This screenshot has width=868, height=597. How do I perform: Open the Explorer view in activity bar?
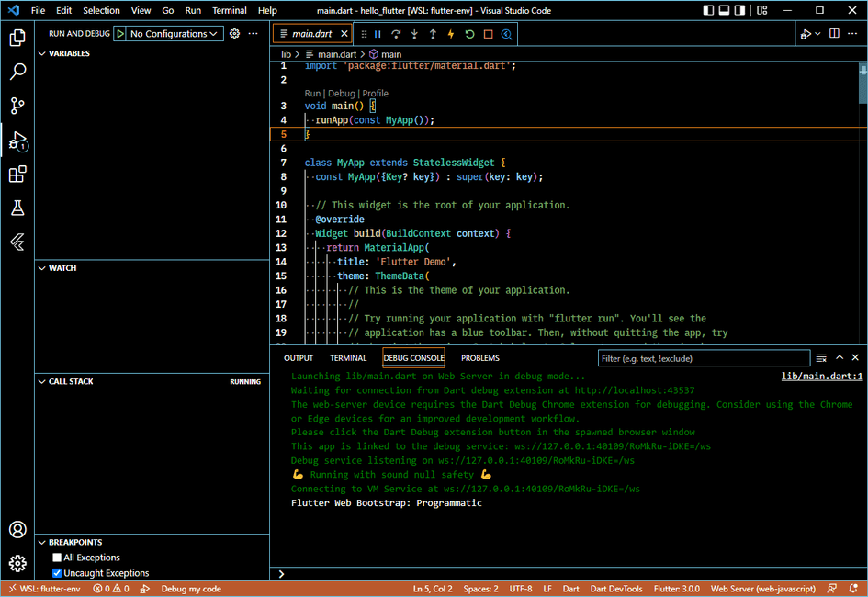17,38
